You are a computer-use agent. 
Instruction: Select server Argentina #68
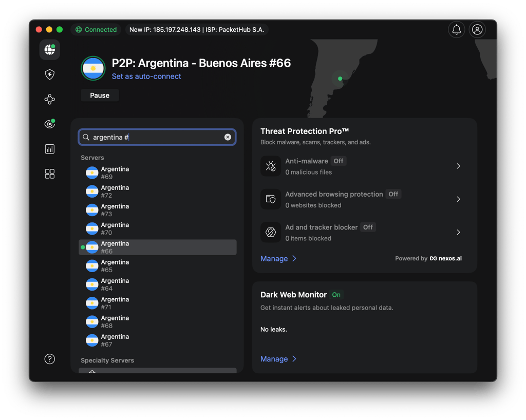pyautogui.click(x=157, y=322)
